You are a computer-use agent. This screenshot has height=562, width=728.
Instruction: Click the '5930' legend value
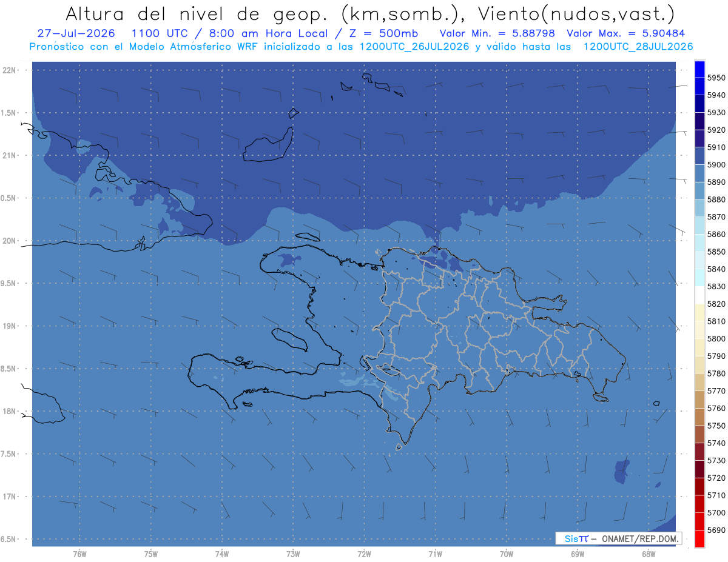[716, 113]
